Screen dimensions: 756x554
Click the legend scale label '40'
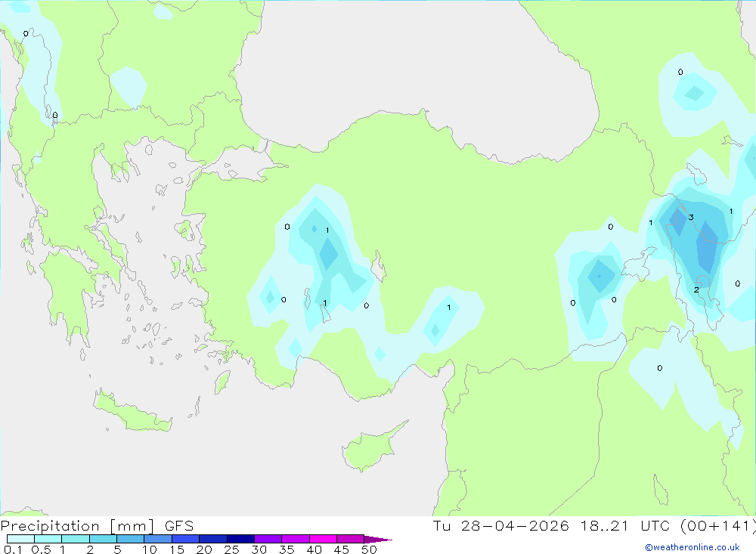[314, 549]
